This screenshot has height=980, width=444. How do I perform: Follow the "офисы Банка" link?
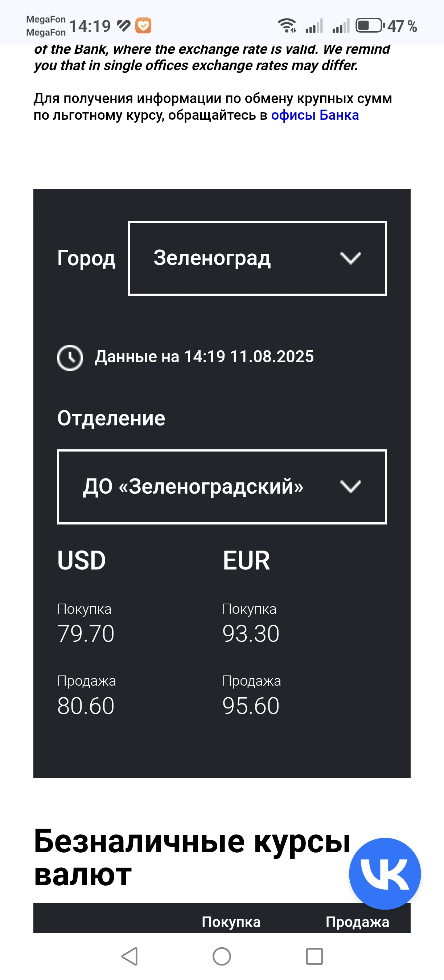tap(315, 115)
